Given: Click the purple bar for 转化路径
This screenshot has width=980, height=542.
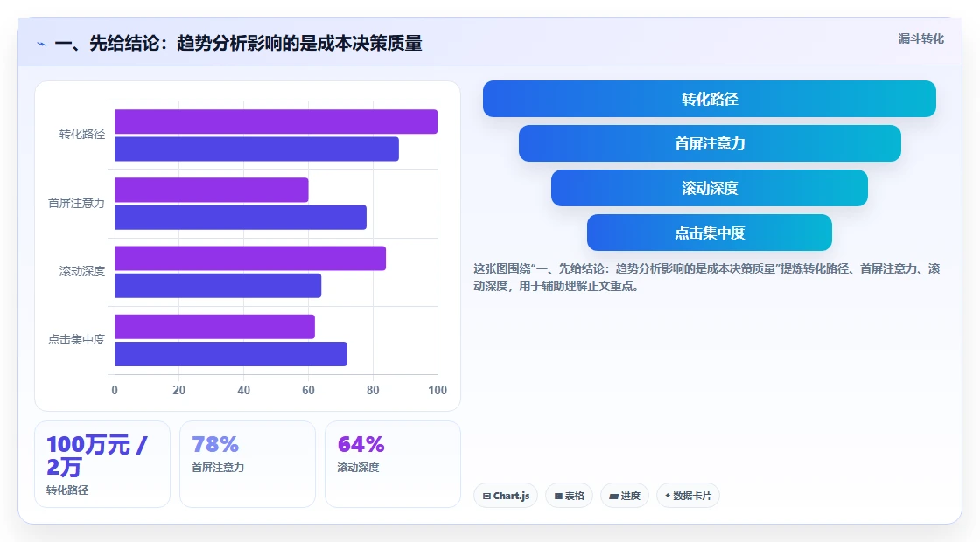Looking at the screenshot, I should click(x=276, y=122).
